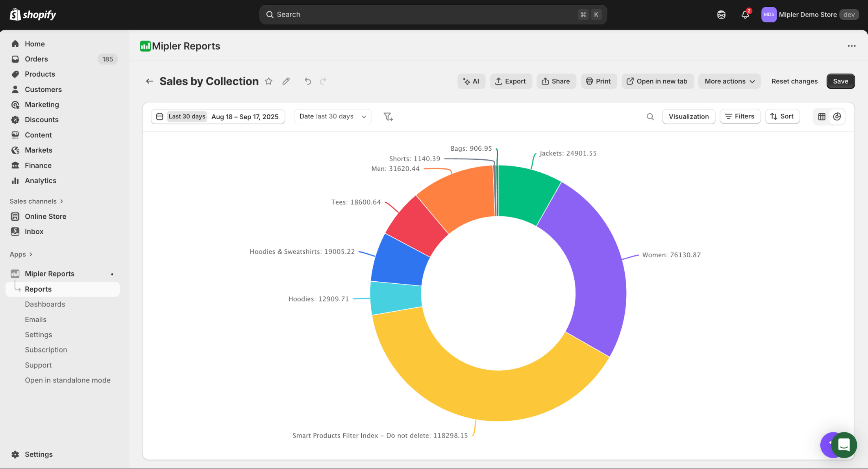Add a filter using the filter-plus icon

[388, 116]
